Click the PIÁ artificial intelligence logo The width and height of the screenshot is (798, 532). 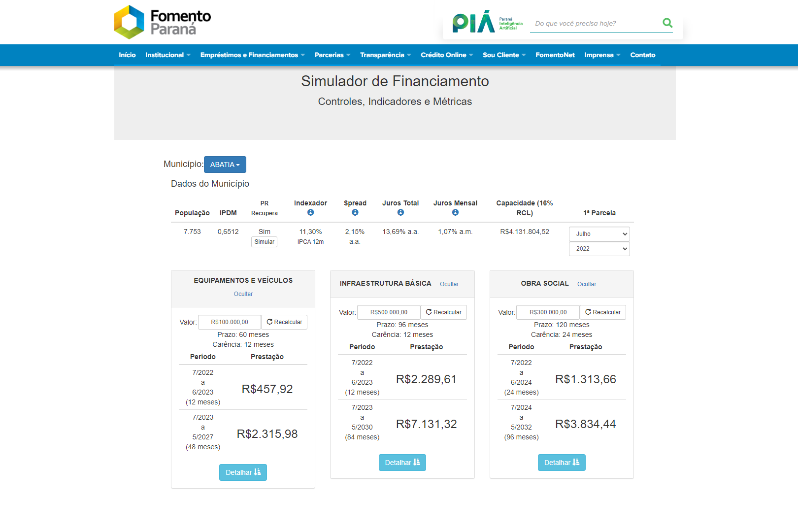pos(487,22)
